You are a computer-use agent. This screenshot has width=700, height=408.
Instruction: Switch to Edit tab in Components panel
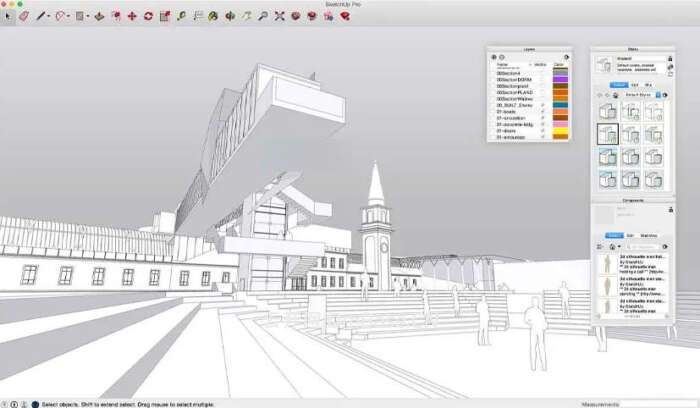click(630, 236)
